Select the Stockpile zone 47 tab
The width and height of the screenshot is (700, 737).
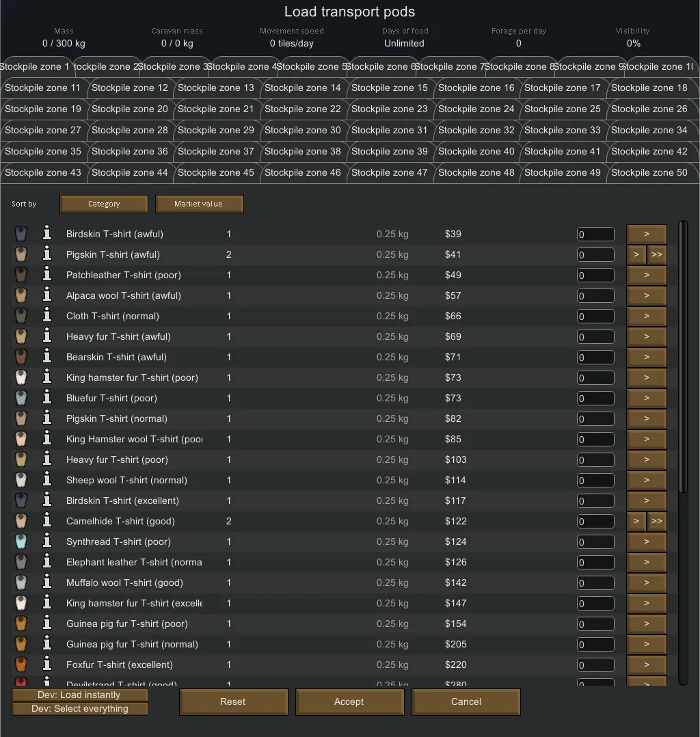(x=389, y=173)
